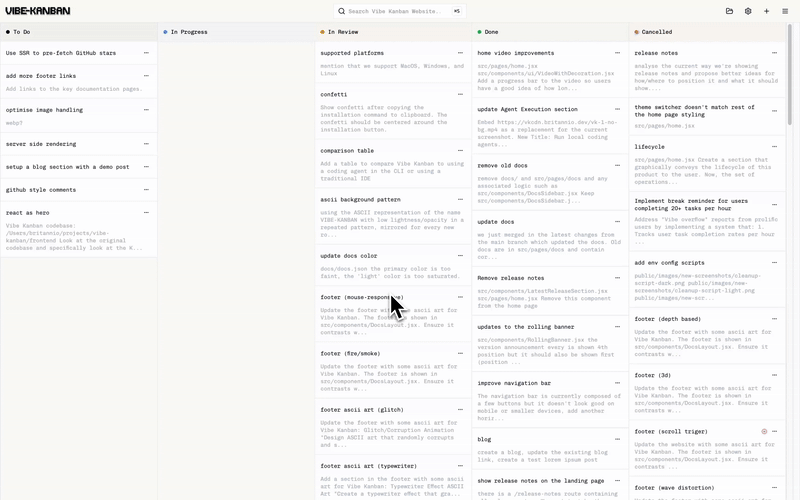Click the In Review column header
Screen dimensions: 800x500
393,32
